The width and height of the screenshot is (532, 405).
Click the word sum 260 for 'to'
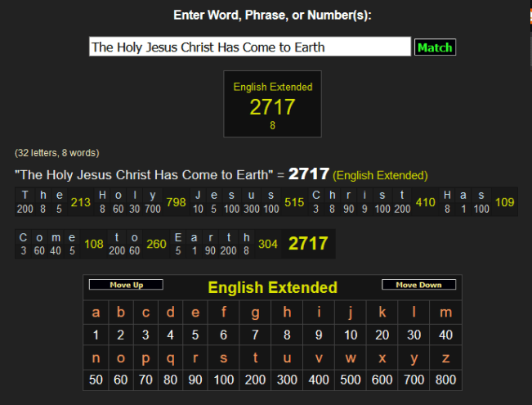155,244
